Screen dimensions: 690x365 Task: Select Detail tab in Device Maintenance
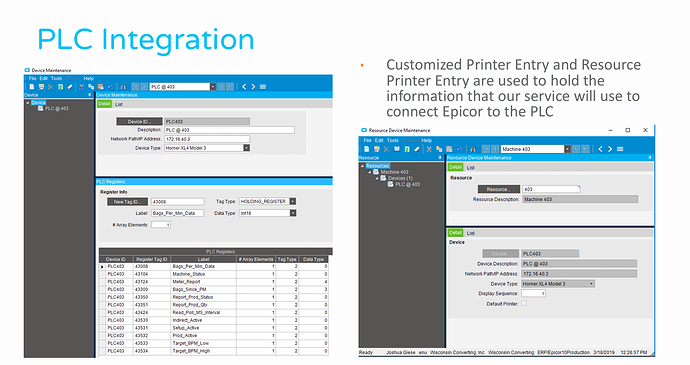pyautogui.click(x=104, y=104)
